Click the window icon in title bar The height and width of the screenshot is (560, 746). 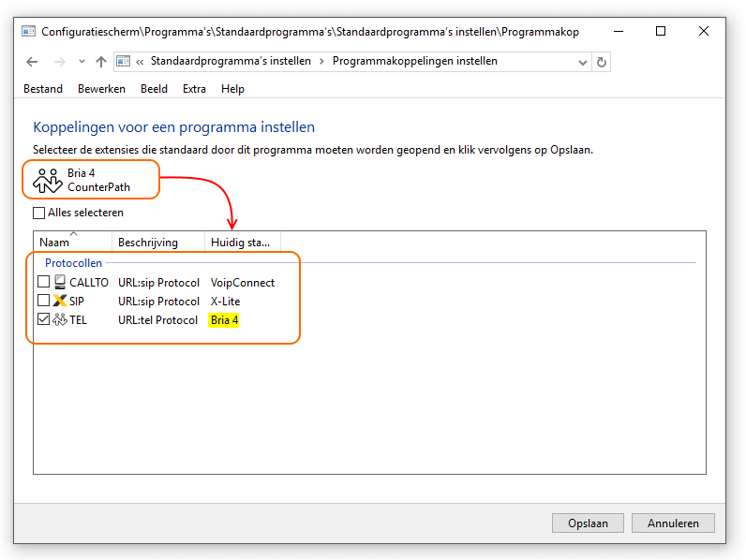coord(28,32)
